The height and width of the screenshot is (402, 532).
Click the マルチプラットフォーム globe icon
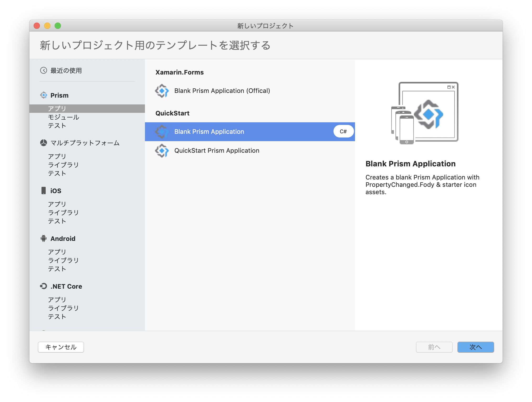44,143
